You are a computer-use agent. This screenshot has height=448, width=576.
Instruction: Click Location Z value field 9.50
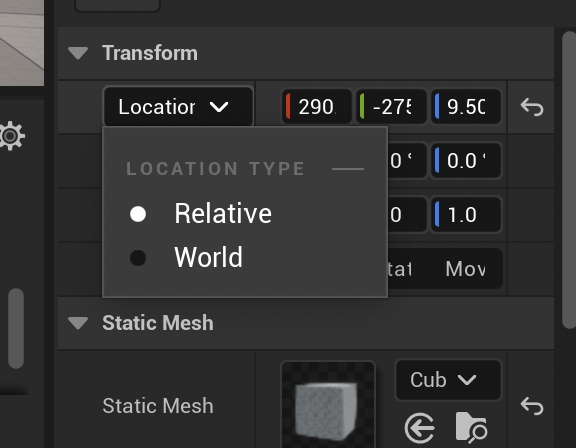pos(466,107)
